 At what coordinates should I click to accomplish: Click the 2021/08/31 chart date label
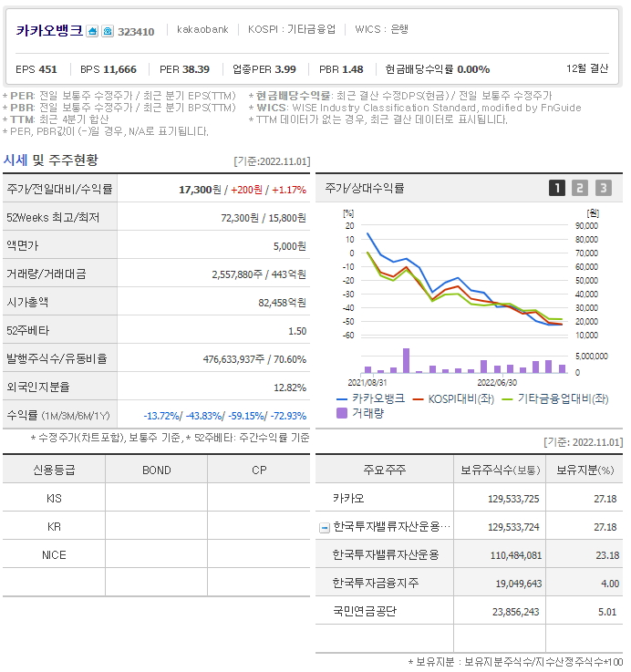click(x=367, y=382)
